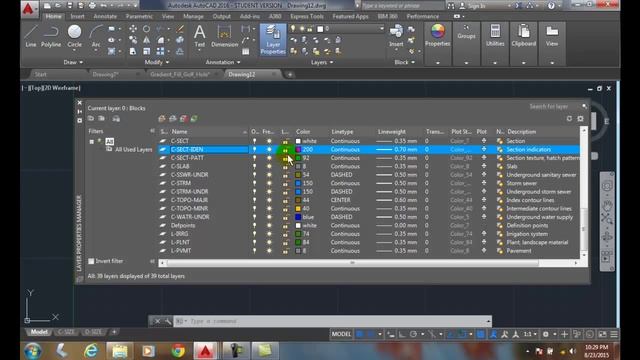This screenshot has width=640, height=360.
Task: Toggle lock for L-PLNT layer
Action: pyautogui.click(x=285, y=242)
